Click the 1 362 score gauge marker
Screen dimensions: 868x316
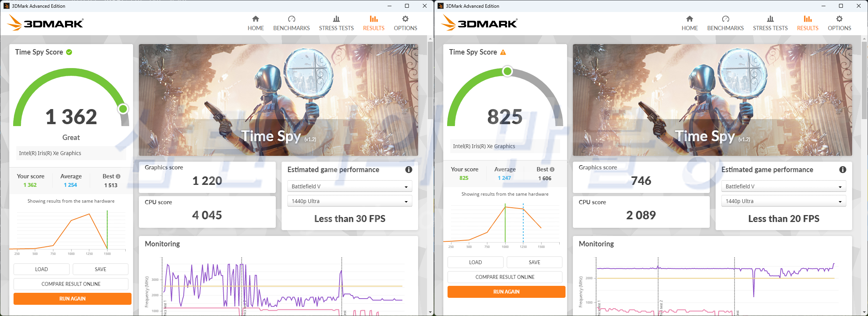point(123,109)
